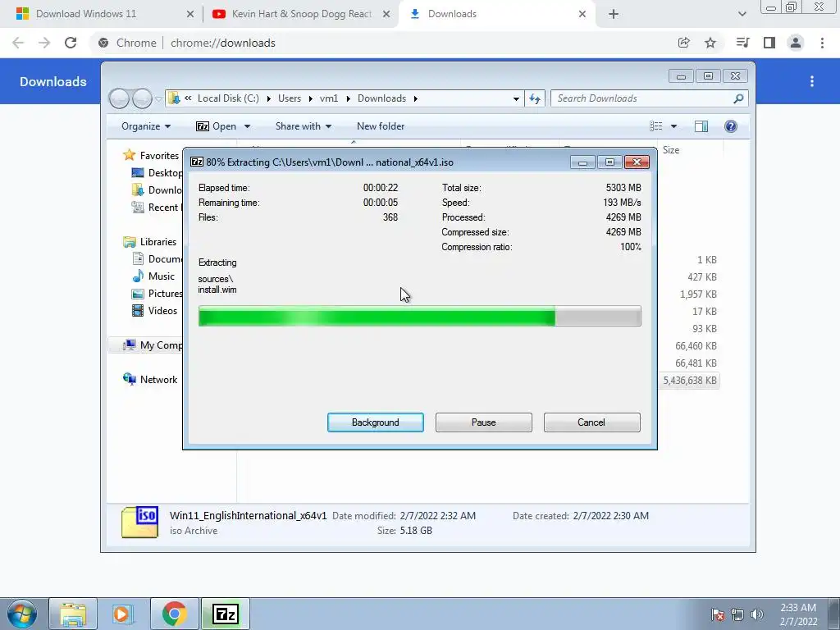Open Explorer help icon
This screenshot has height=630, width=840.
(x=731, y=126)
